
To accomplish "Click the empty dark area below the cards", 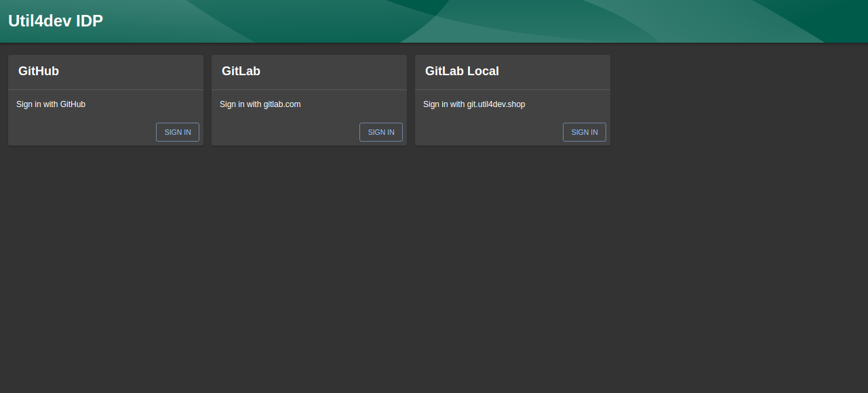I will [434, 271].
